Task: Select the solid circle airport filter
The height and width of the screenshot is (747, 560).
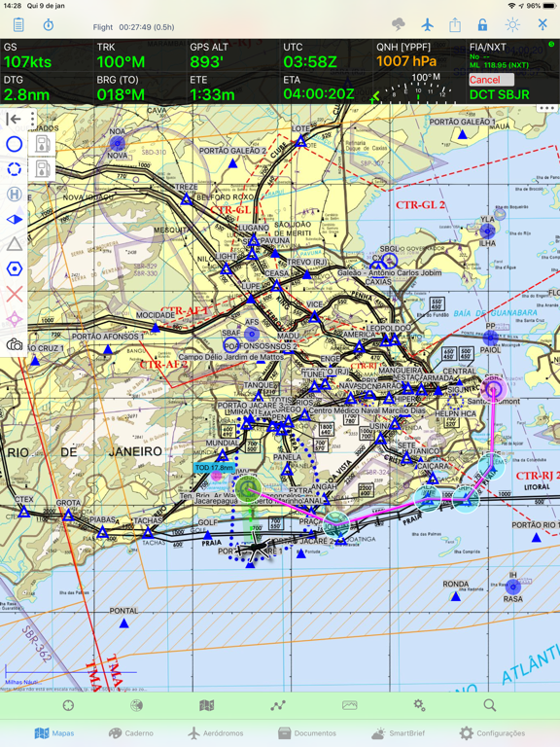Action: coord(15,144)
